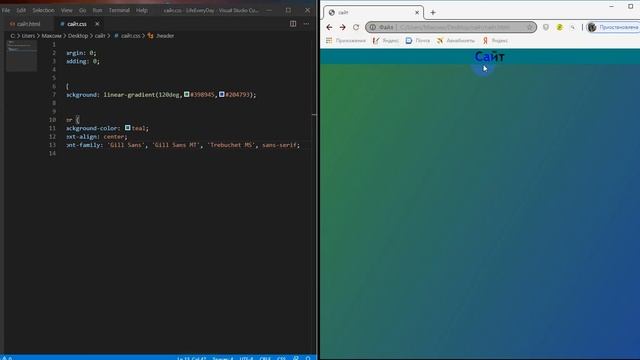This screenshot has height=360, width=640.
Task: Select сайт.css file in the breadcrumb
Action: (127, 36)
